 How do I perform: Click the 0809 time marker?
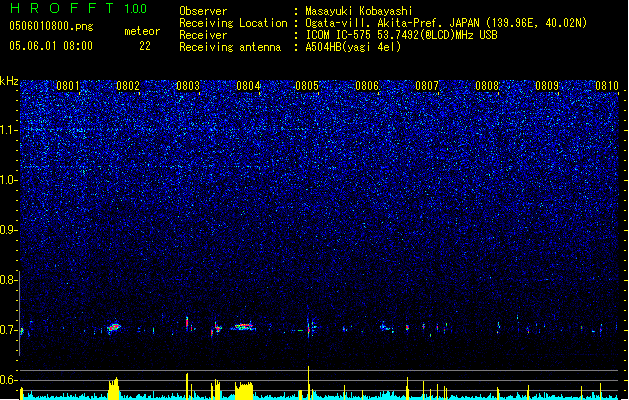[x=547, y=86]
